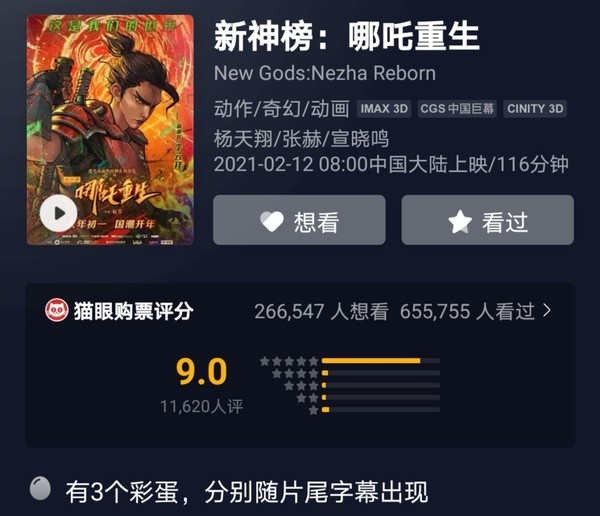Viewport: 600px width, 516px height.
Task: Open the 655,755 人看过 count
Action: click(467, 311)
